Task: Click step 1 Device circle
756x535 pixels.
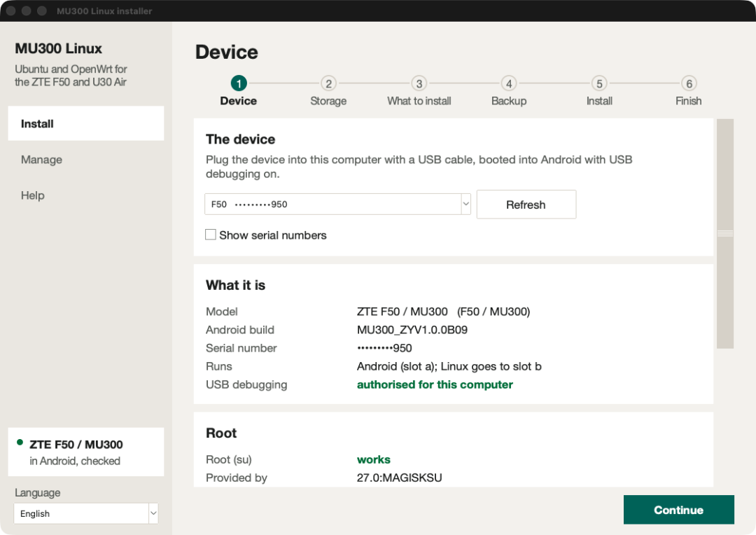Action: [x=239, y=83]
